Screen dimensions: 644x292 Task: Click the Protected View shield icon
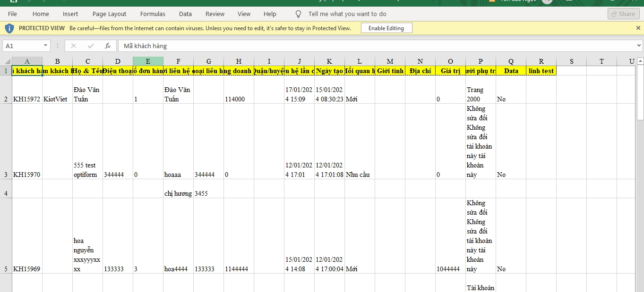[9, 28]
